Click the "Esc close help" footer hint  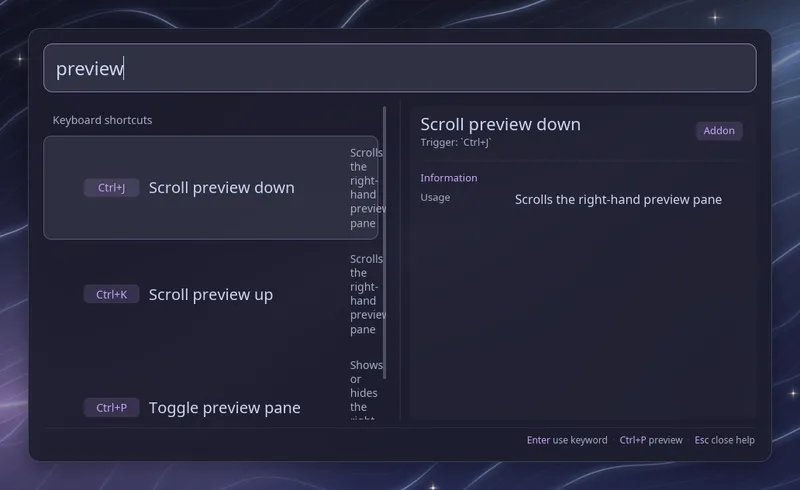coord(724,440)
